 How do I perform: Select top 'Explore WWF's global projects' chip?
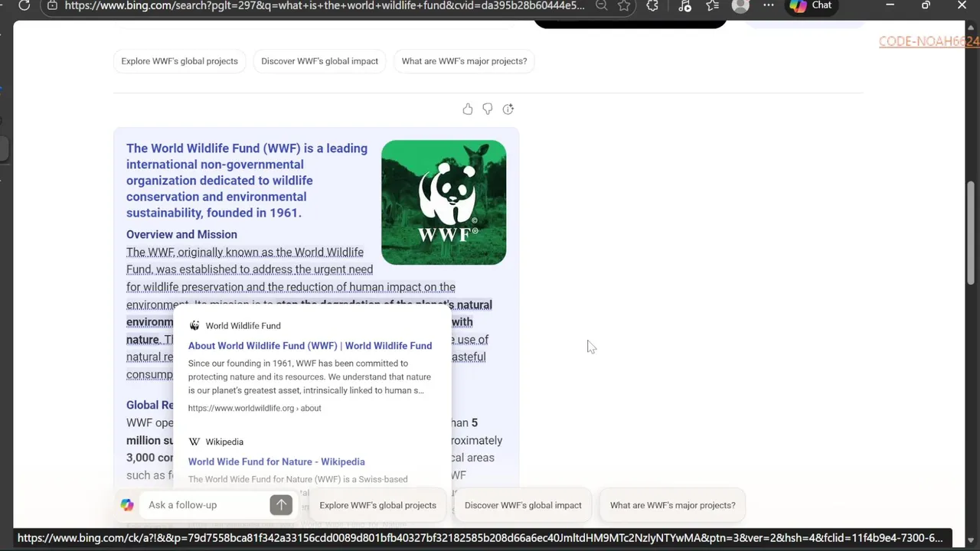[179, 61]
